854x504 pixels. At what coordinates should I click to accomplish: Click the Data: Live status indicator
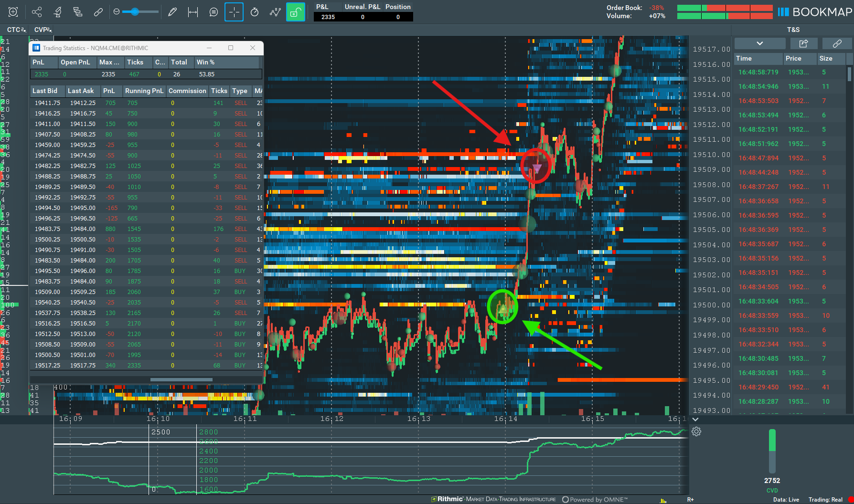[786, 500]
